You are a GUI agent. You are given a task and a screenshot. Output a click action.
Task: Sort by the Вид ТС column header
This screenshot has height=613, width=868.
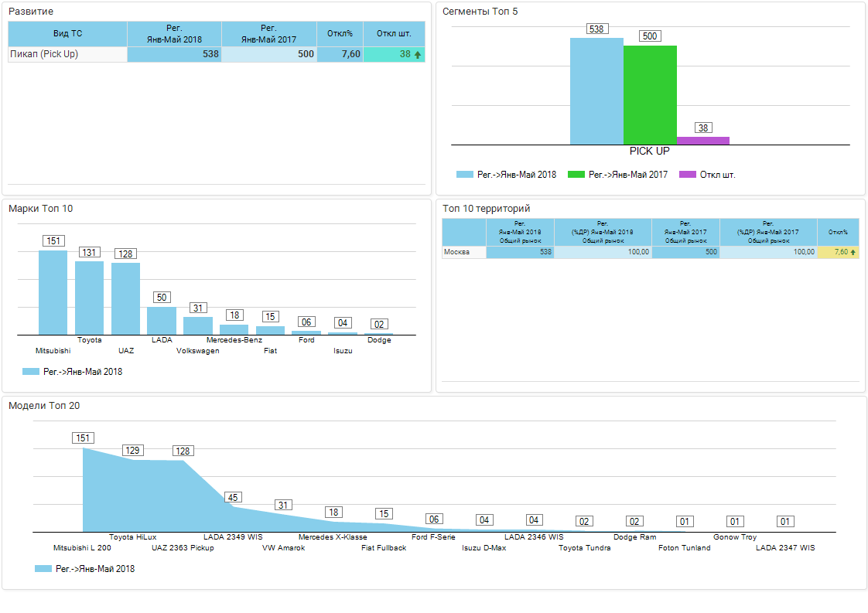coord(67,33)
